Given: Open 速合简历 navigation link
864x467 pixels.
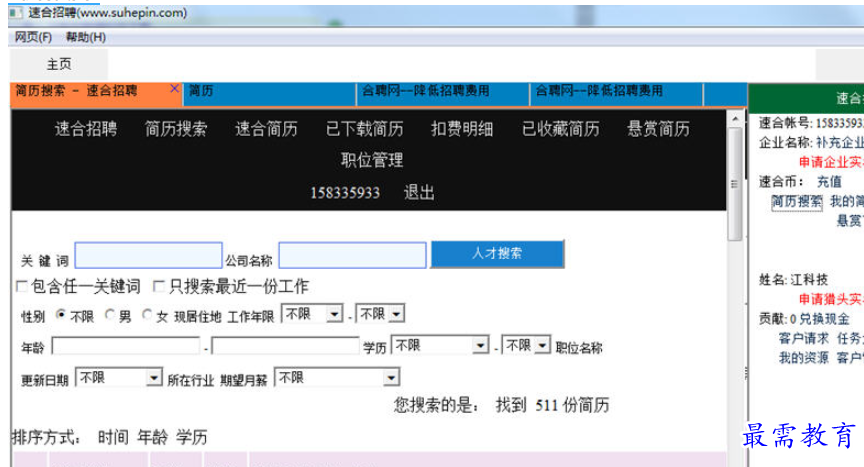Looking at the screenshot, I should 266,129.
